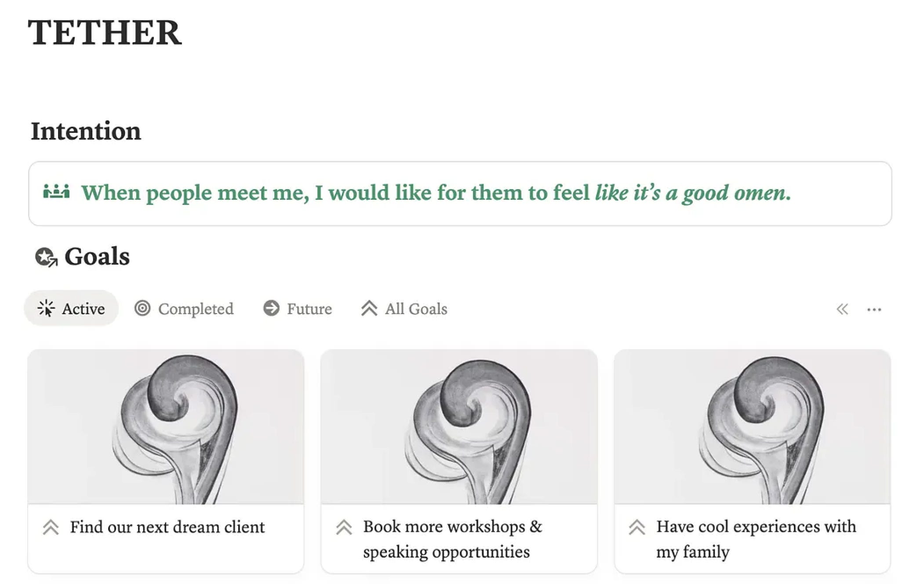Screen dimensions: 924x584
Task: Collapse the view tabs with double-left arrows
Action: coord(842,310)
